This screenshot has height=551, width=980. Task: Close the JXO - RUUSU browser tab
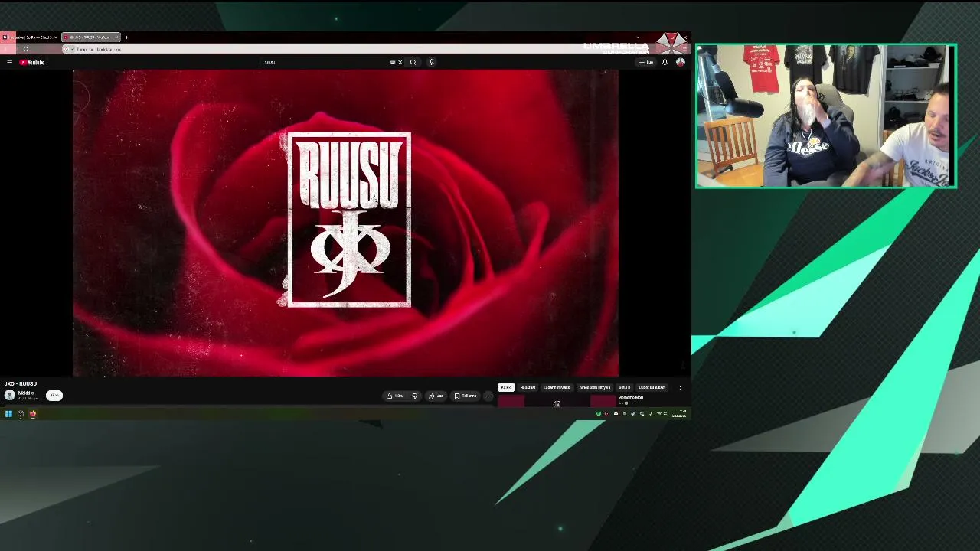[x=116, y=37]
